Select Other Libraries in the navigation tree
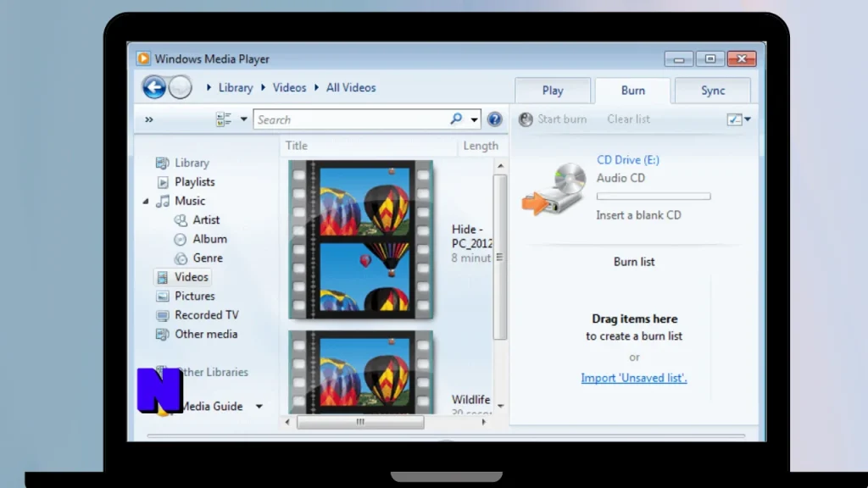Viewport: 868px width, 488px height. click(x=213, y=373)
